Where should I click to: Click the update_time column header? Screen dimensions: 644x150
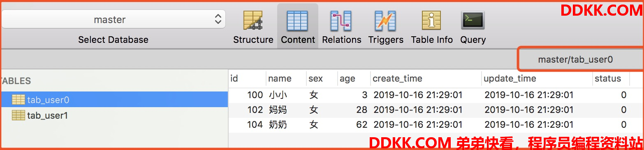pyautogui.click(x=537, y=78)
